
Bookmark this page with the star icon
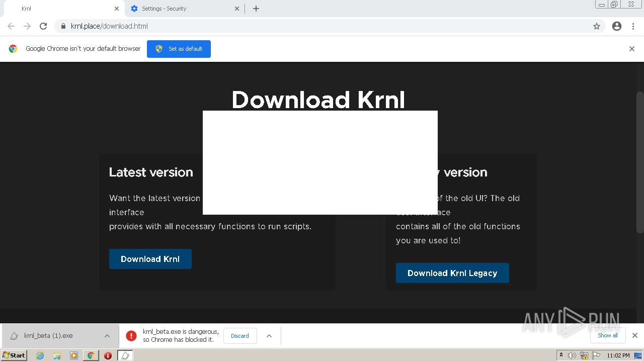597,26
